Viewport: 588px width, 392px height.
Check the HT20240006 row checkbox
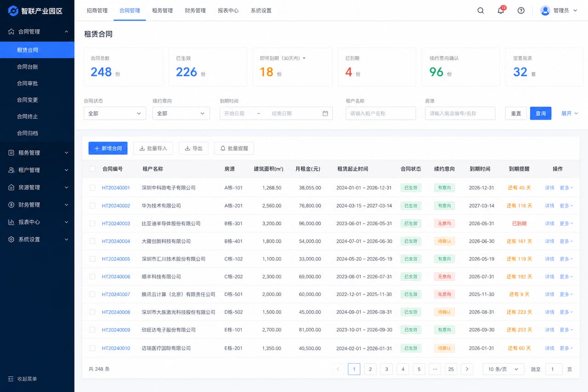(x=92, y=277)
